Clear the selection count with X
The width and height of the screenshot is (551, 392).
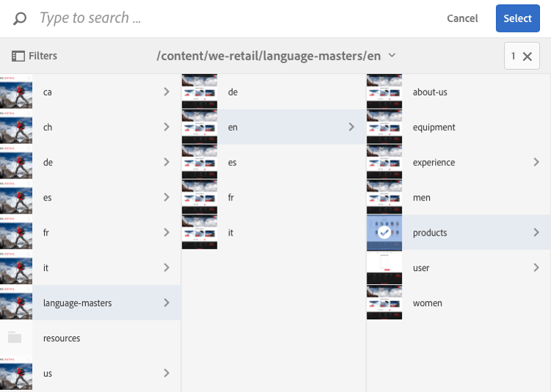click(x=527, y=57)
